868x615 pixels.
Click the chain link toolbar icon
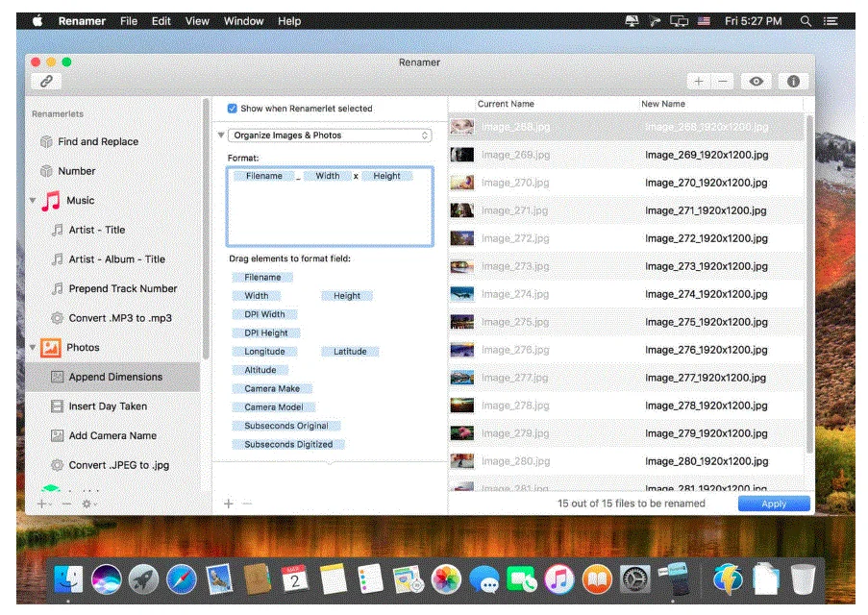click(46, 82)
